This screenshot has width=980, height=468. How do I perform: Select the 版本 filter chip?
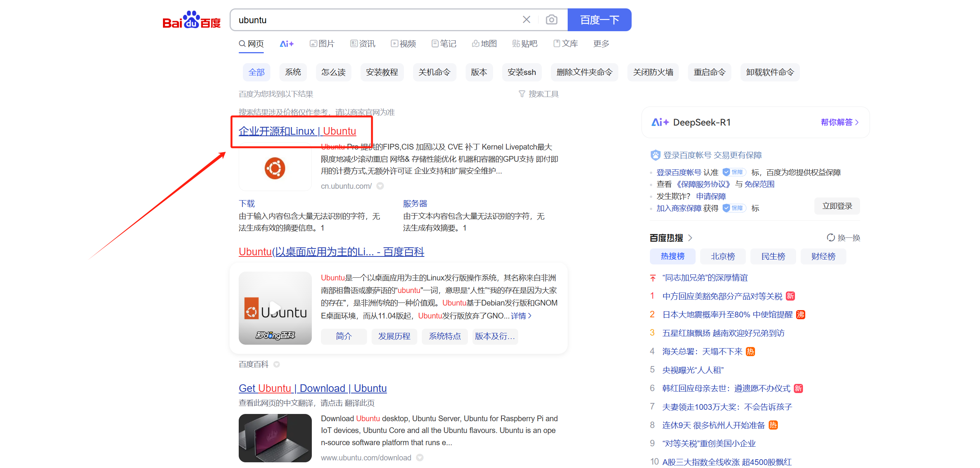click(x=479, y=72)
